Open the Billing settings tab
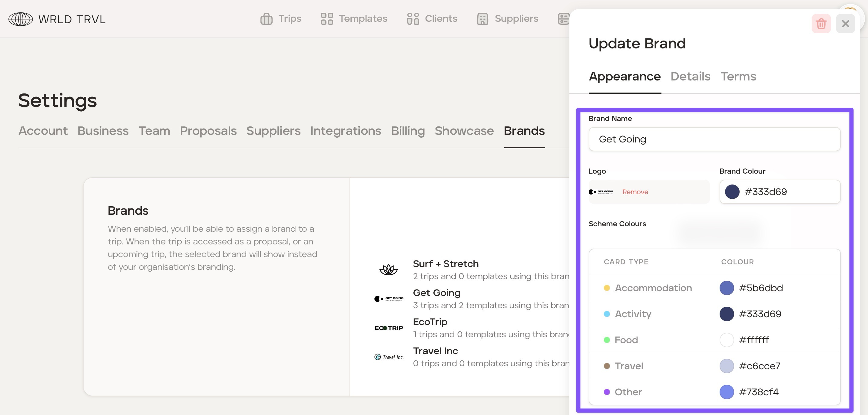The height and width of the screenshot is (415, 868). coord(408,131)
